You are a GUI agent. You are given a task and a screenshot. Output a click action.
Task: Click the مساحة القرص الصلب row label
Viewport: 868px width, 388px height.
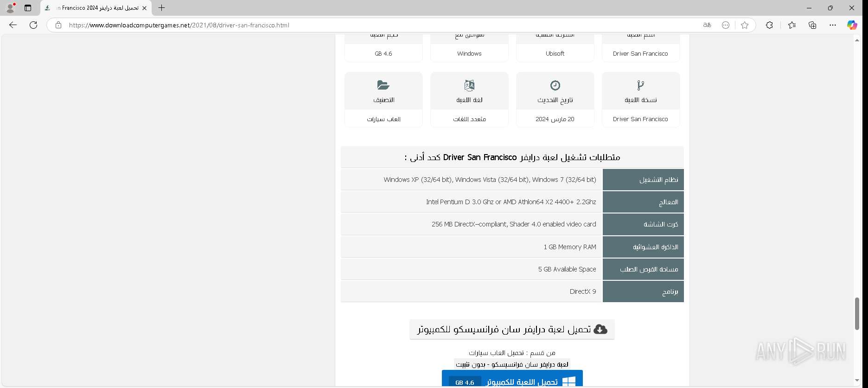tap(643, 269)
